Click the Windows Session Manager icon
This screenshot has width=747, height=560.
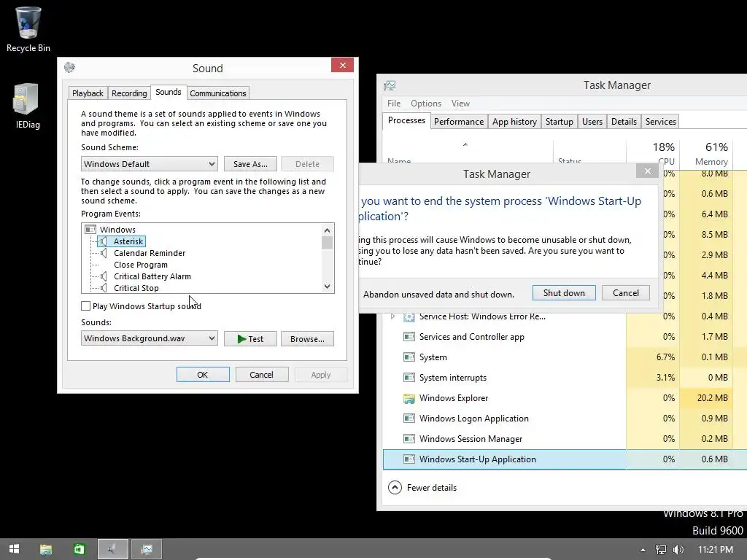coord(409,439)
